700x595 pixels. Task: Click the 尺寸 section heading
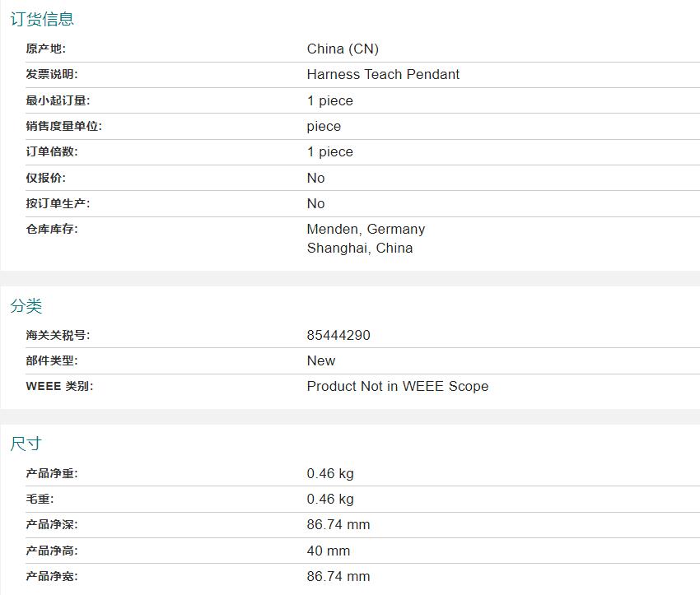(x=26, y=444)
